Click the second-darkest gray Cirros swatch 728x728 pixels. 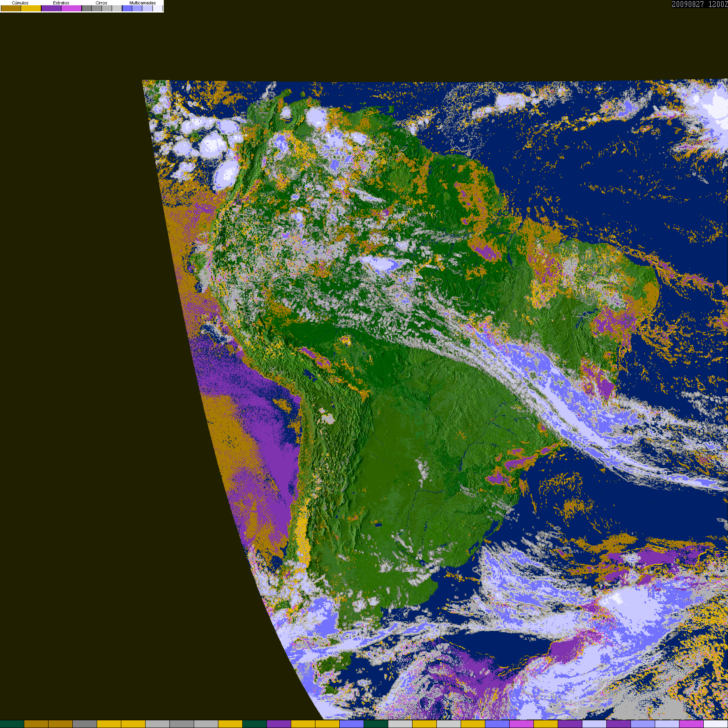tap(97, 8)
